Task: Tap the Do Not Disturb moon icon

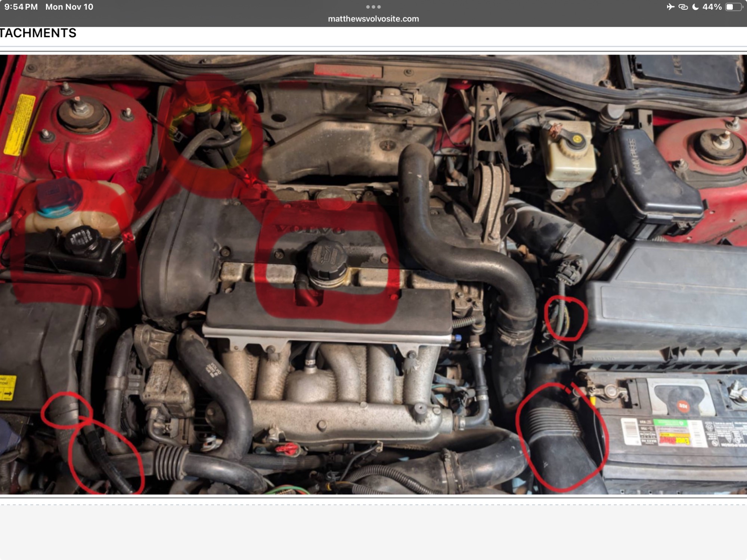Action: point(695,7)
